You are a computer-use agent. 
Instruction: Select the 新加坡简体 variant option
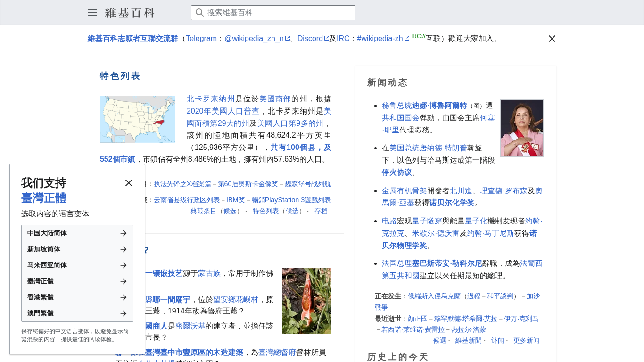coord(77,249)
